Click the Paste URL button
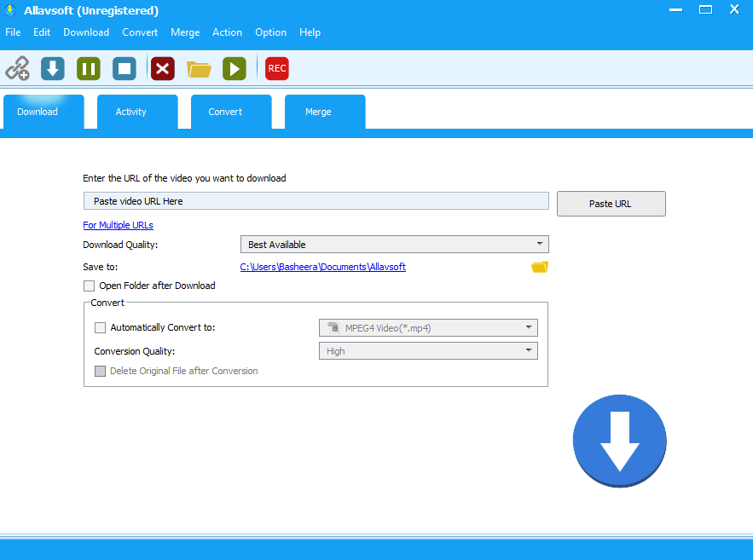The width and height of the screenshot is (753, 560). coord(611,204)
